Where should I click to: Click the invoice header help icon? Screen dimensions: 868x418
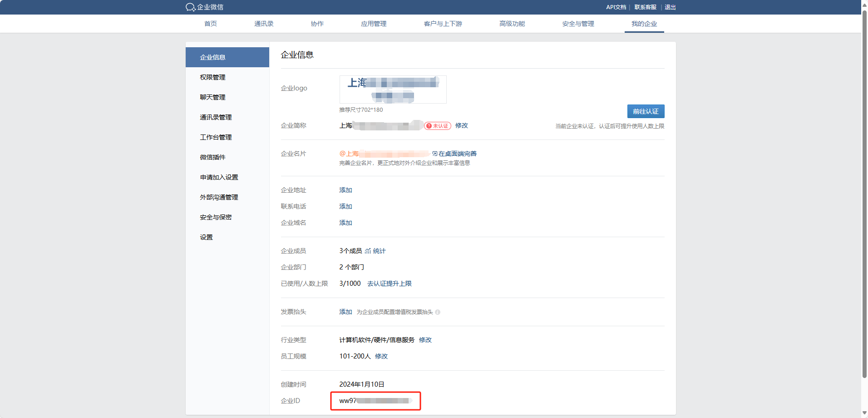(438, 312)
